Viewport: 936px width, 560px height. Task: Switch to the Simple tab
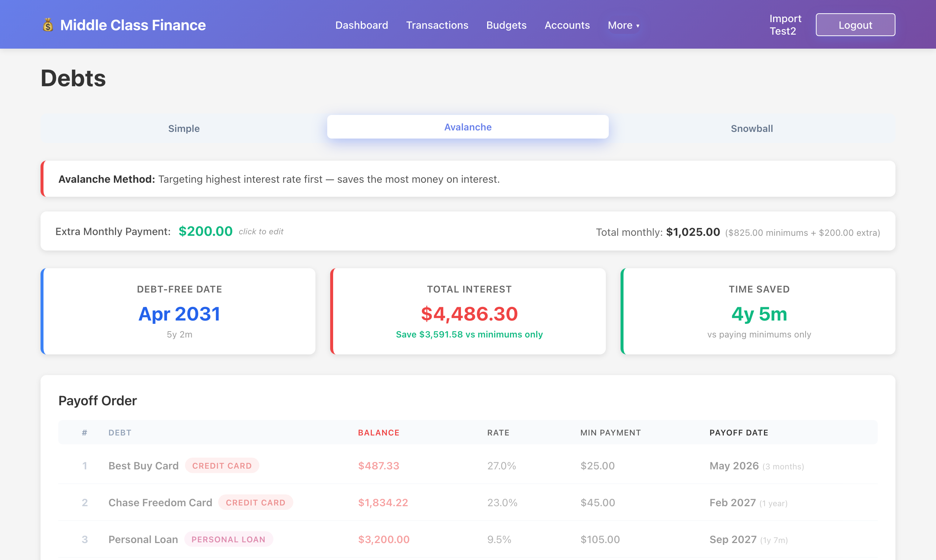point(184,128)
